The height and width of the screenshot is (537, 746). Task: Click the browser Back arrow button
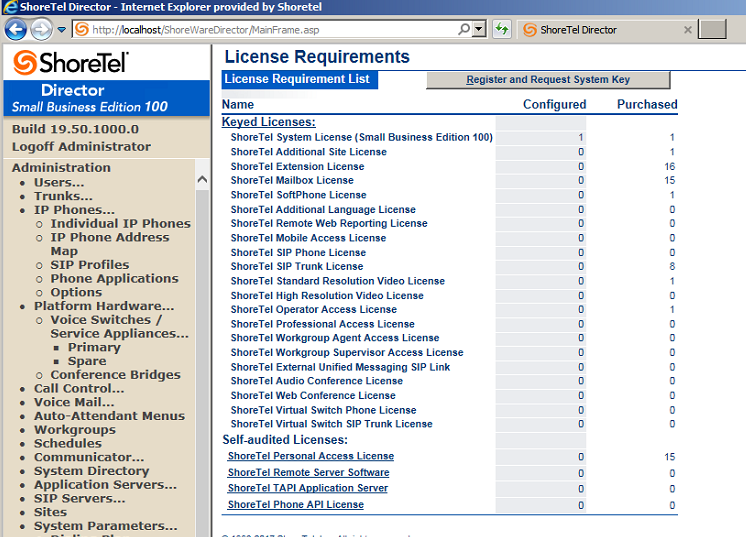[x=15, y=30]
